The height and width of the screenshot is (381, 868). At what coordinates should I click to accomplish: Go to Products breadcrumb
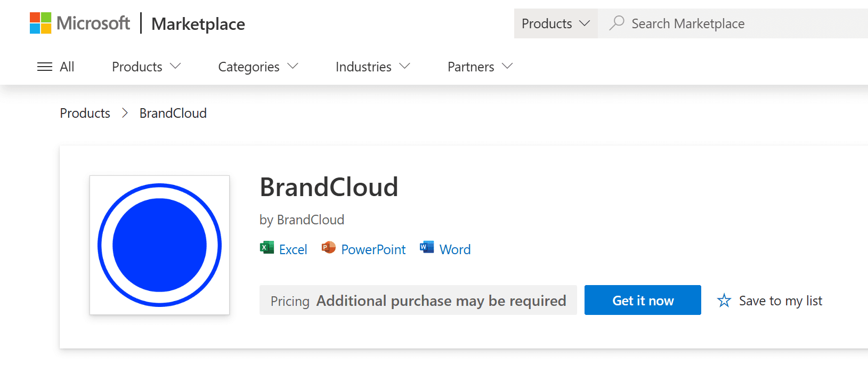85,113
